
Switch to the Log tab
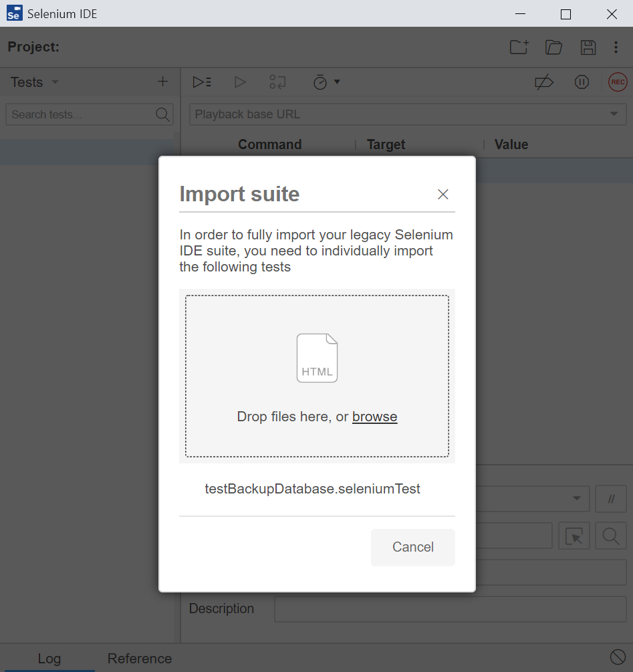pyautogui.click(x=49, y=658)
